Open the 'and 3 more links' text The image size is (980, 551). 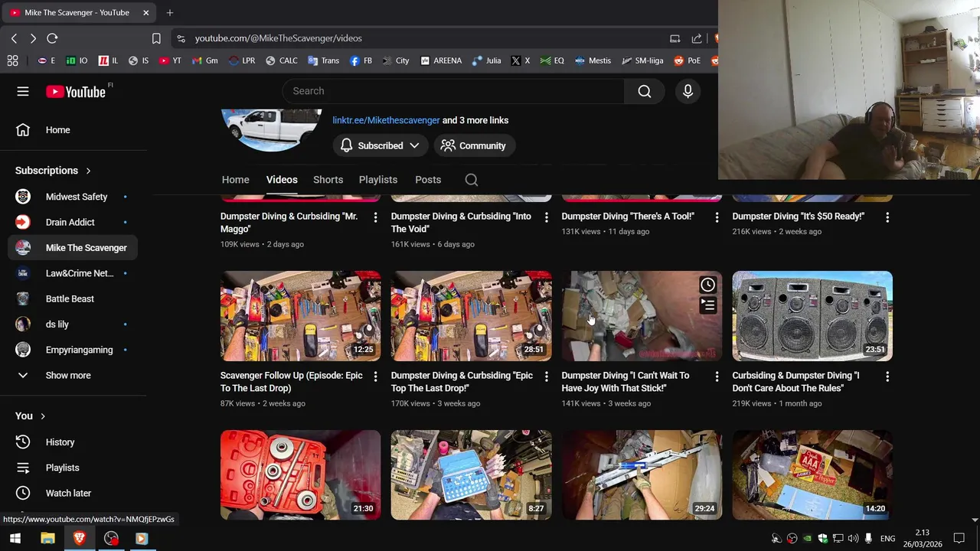[x=475, y=120]
